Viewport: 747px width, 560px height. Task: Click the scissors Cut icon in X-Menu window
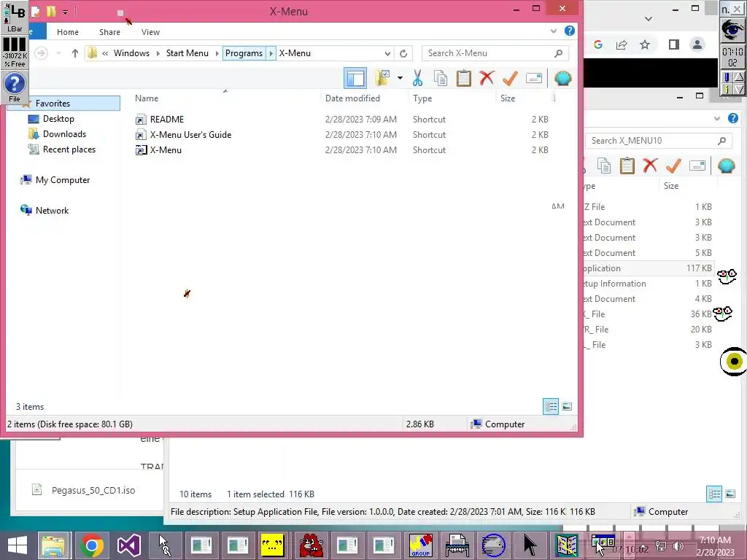click(417, 78)
